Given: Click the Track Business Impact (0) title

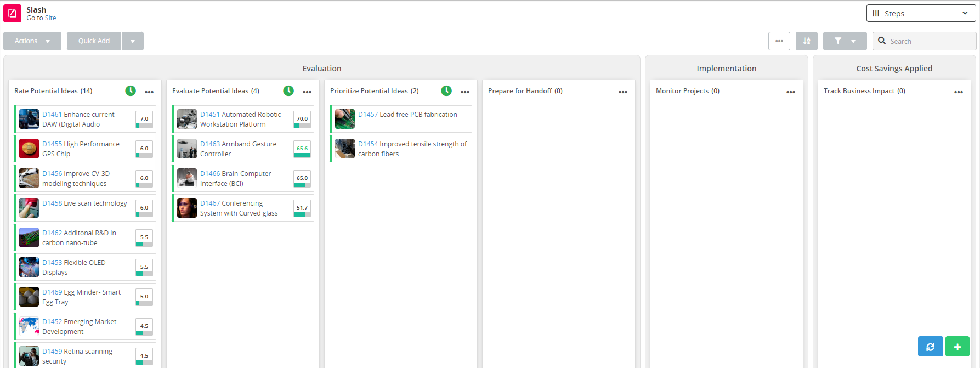Looking at the screenshot, I should pos(864,91).
